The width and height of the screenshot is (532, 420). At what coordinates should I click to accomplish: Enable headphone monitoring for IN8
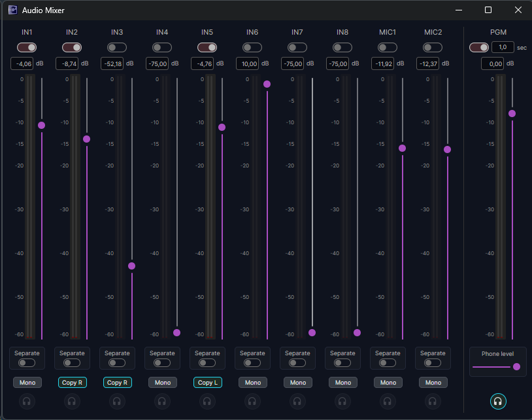(342, 401)
